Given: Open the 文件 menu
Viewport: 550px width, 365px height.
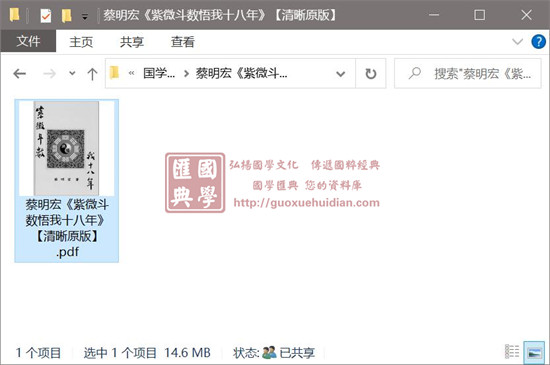Looking at the screenshot, I should [x=28, y=41].
